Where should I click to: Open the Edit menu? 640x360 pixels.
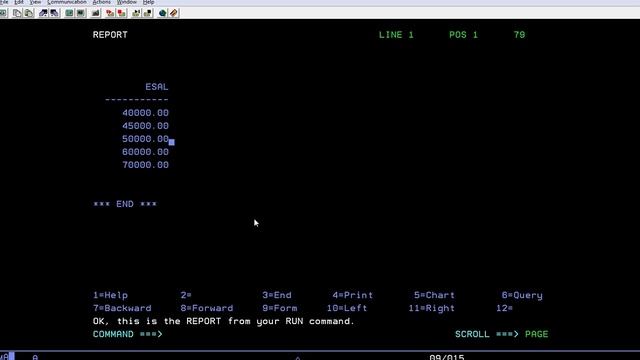[19, 2]
